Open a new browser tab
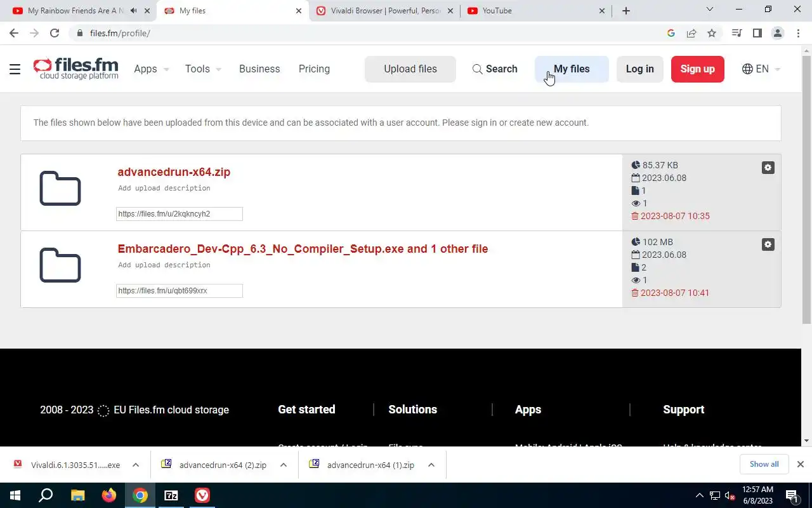The width and height of the screenshot is (812, 508). (x=626, y=11)
